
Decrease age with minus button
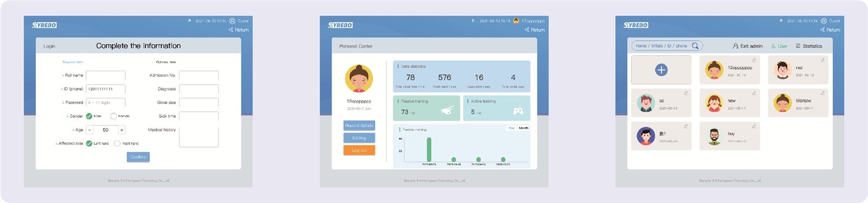pos(90,130)
